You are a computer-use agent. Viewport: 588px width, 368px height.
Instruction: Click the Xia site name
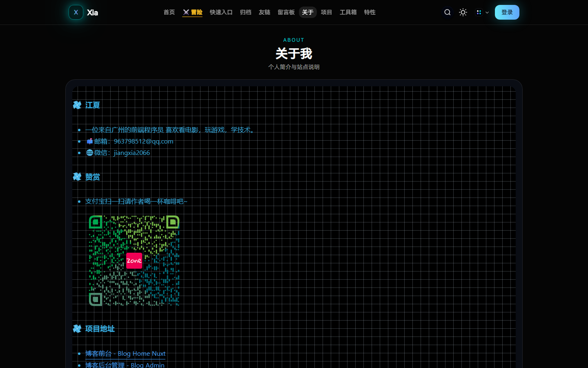coord(93,13)
